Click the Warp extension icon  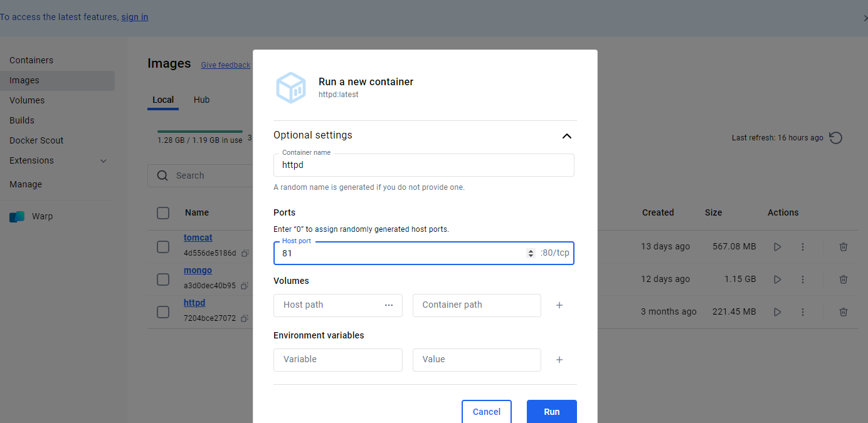click(17, 217)
